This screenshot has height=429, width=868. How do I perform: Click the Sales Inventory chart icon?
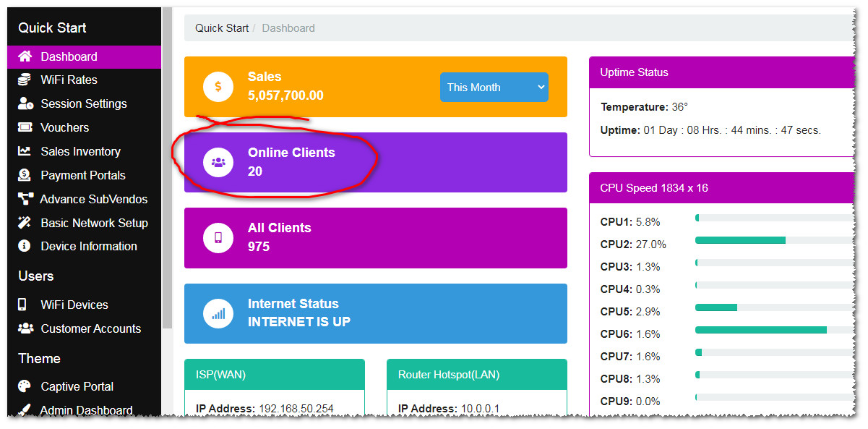coord(25,151)
